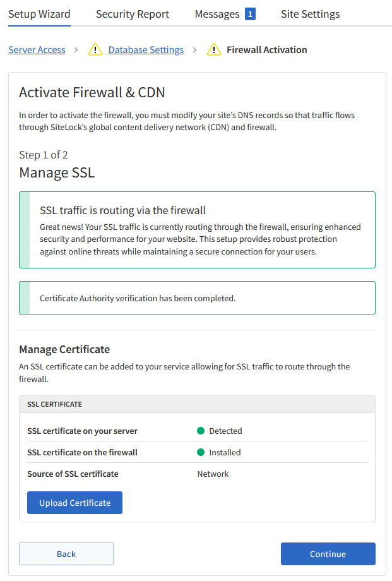Click the unread Messages badge showing 1

[250, 14]
